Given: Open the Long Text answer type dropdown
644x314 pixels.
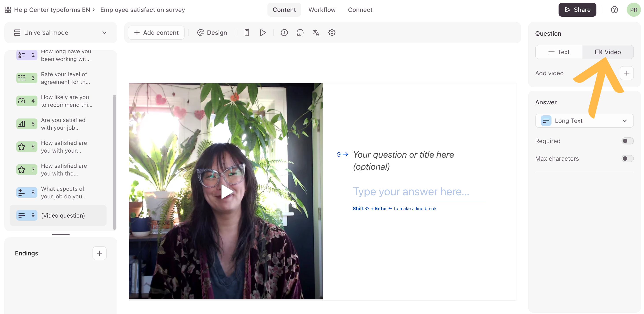Looking at the screenshot, I should pos(584,121).
